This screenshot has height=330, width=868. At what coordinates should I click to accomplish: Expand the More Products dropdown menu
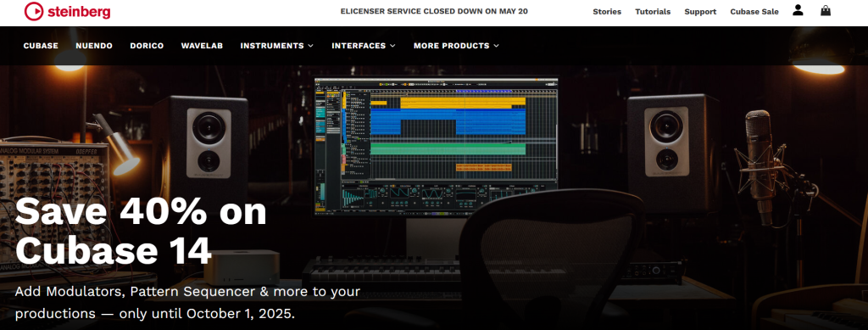coord(456,46)
